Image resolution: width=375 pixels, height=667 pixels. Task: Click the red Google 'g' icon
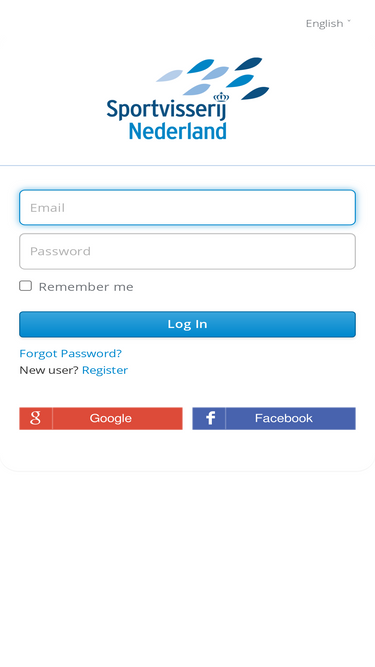pyautogui.click(x=36, y=418)
